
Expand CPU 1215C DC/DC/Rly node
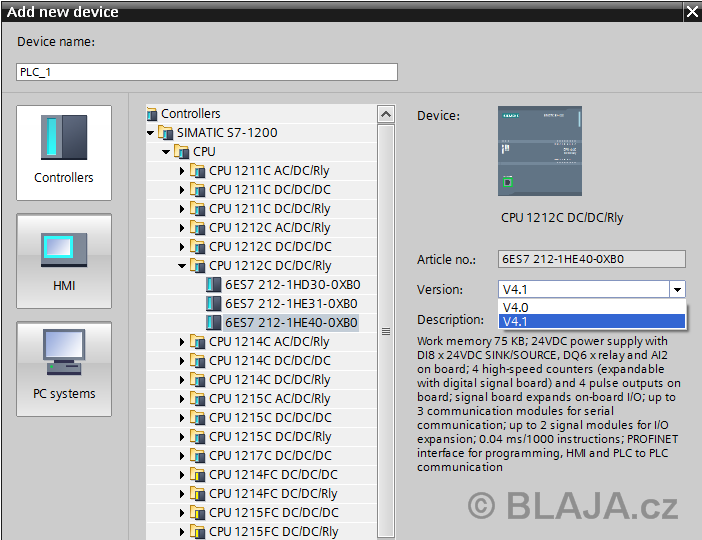[x=182, y=437]
